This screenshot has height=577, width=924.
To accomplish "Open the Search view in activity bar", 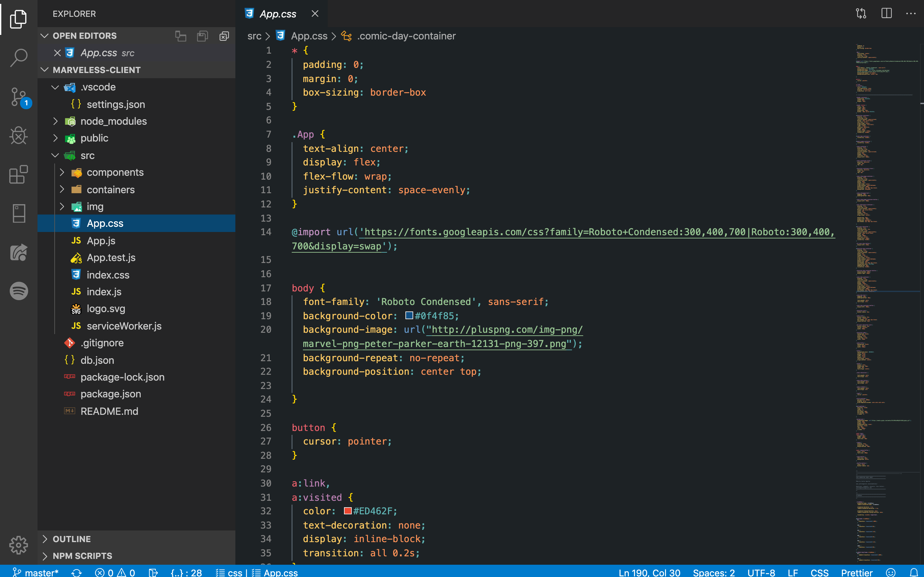I will [x=18, y=58].
